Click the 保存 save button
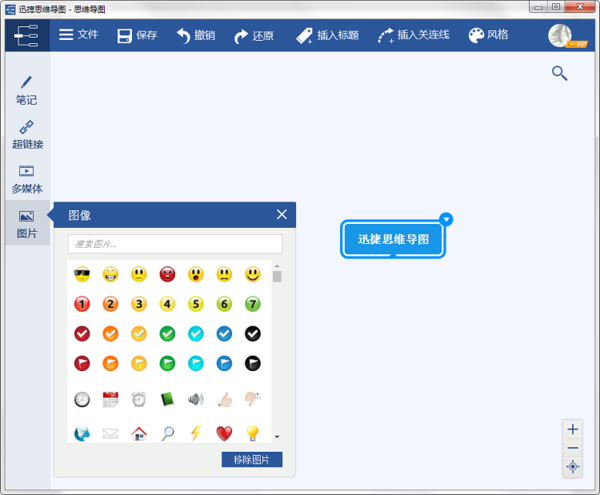 click(137, 36)
